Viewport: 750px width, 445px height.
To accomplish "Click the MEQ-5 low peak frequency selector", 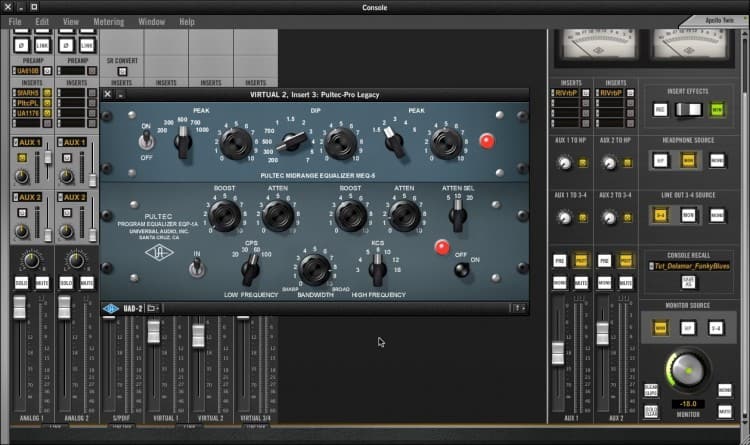I will click(183, 143).
